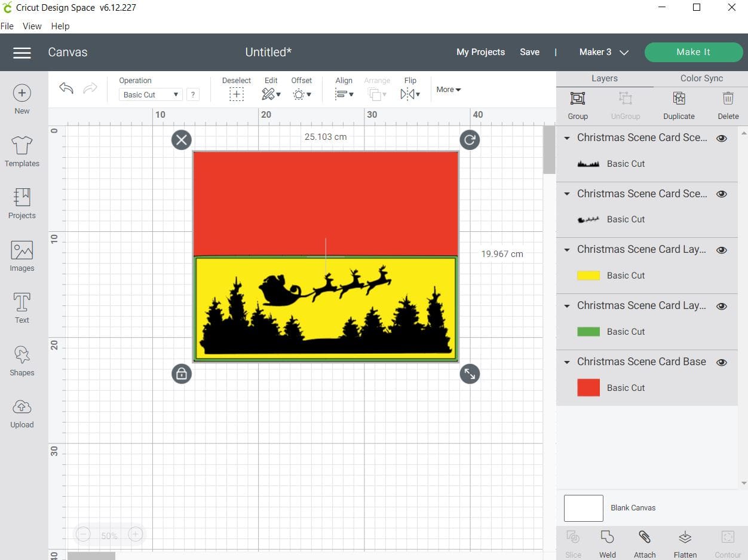Collapse the green Christmas Scene Card Lay... layer

[567, 306]
